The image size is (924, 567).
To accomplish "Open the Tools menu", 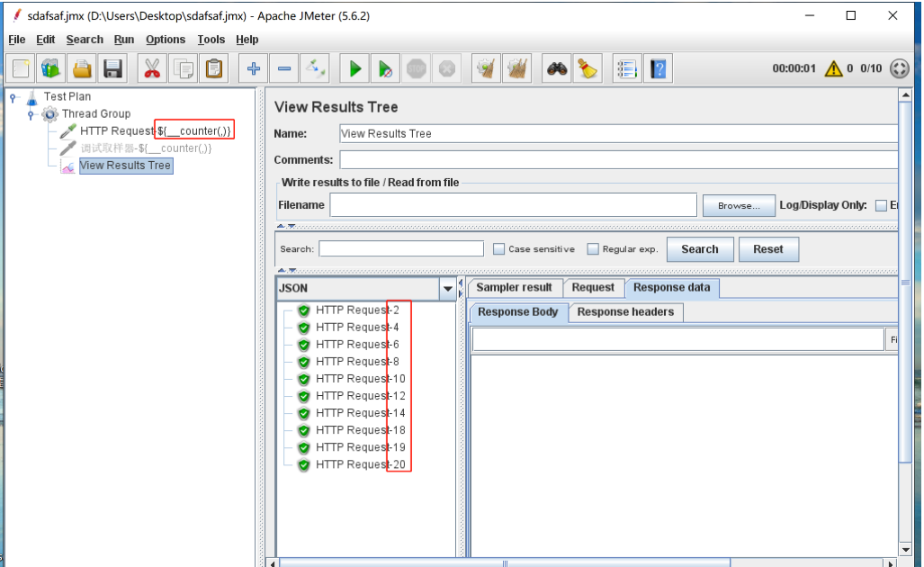I will (211, 40).
